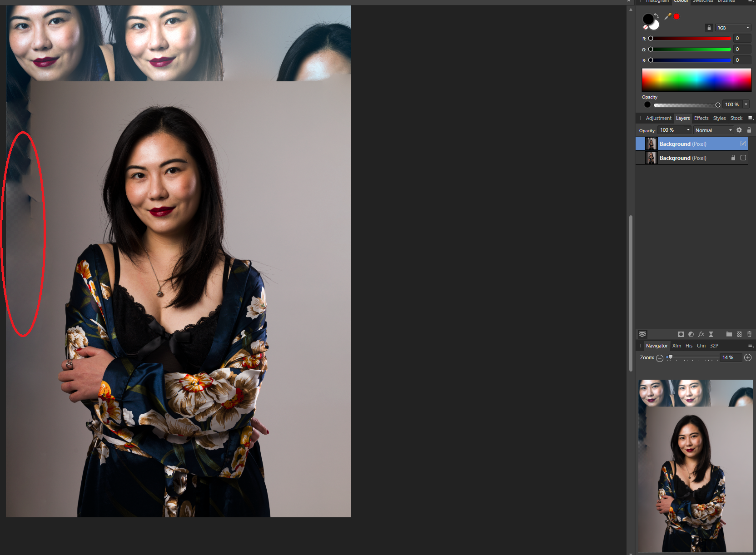The width and height of the screenshot is (756, 555).
Task: Click the red channel slider
Action: (x=691, y=39)
